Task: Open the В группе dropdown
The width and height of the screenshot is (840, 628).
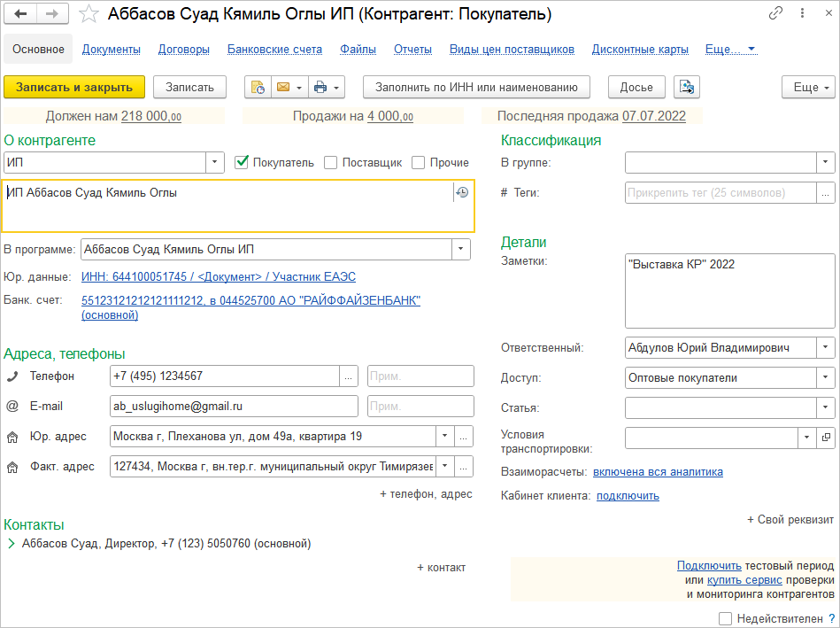Action: 826,163
